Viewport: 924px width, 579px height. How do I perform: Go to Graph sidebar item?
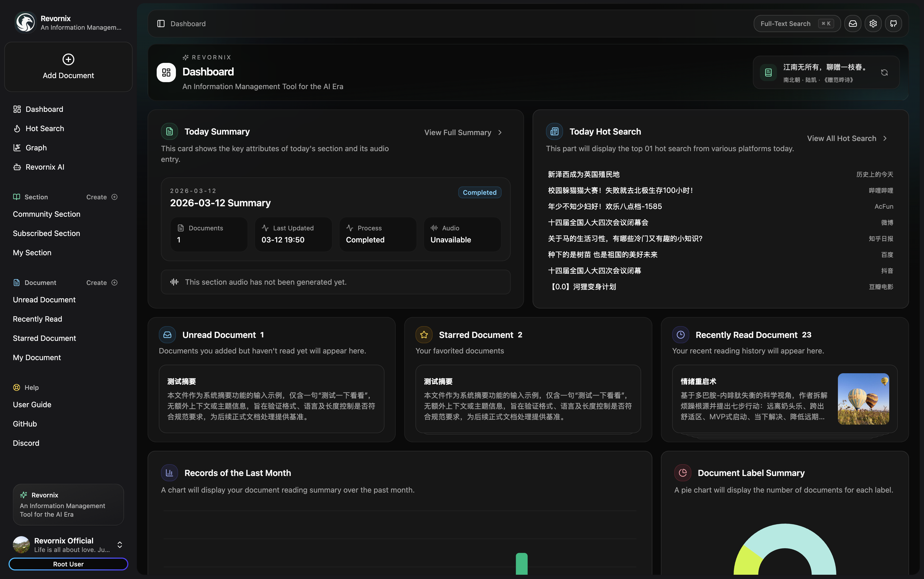pos(36,148)
